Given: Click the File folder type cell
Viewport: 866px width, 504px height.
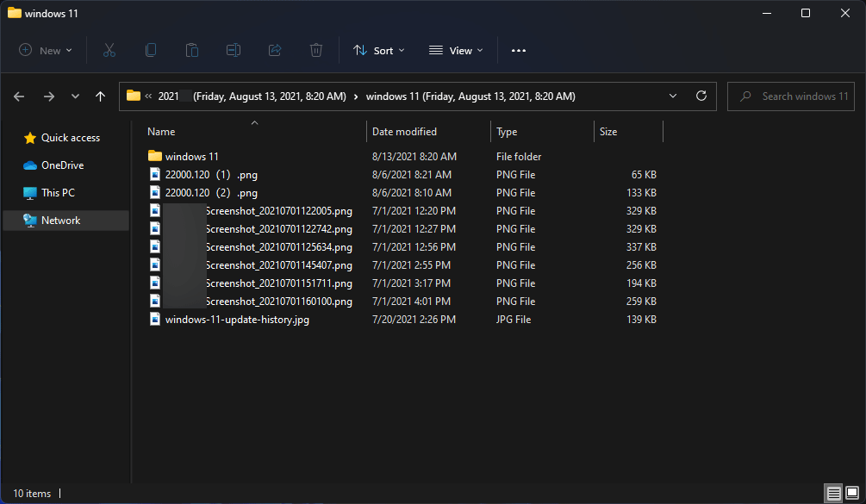Looking at the screenshot, I should click(519, 156).
